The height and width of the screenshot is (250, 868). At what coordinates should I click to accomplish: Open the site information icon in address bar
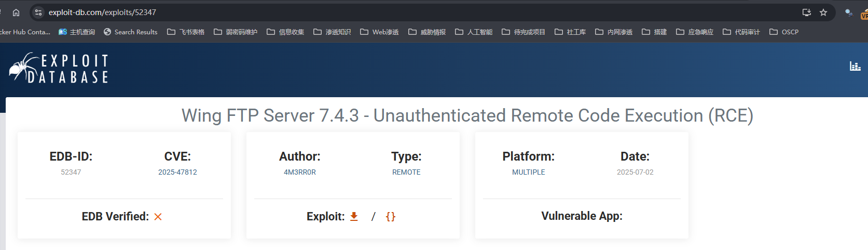point(38,12)
